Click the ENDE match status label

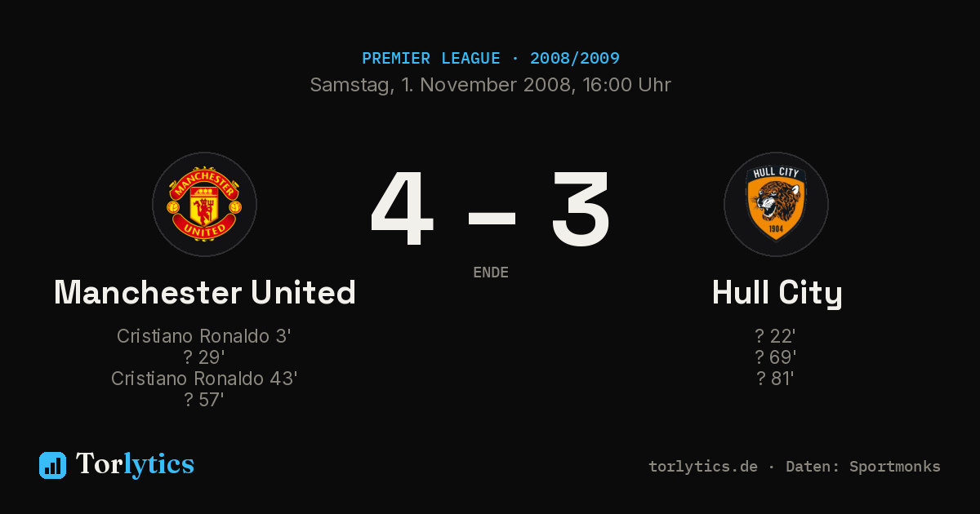pos(491,273)
